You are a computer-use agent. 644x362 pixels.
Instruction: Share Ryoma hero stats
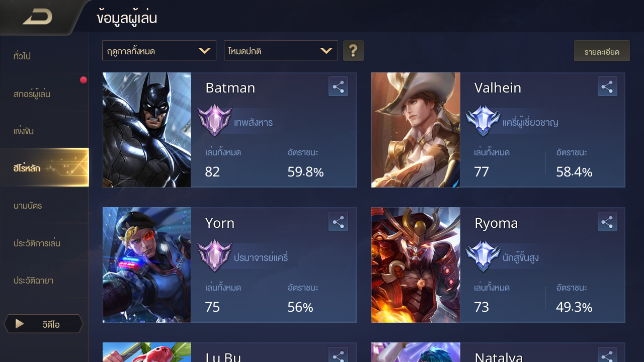(607, 222)
